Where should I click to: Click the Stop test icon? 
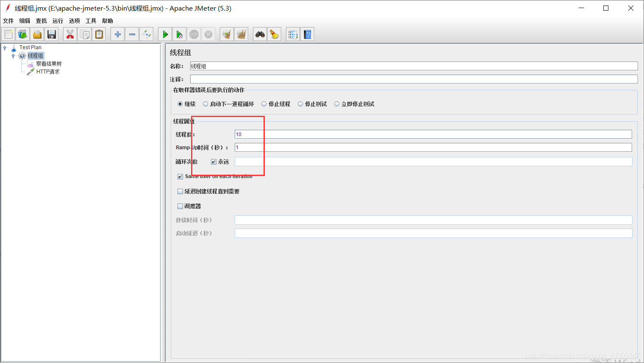pos(194,34)
